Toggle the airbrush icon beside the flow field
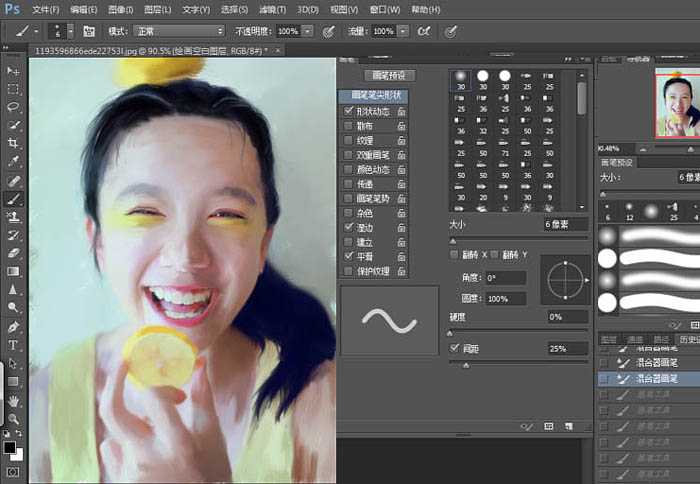The height and width of the screenshot is (484, 700). (425, 32)
